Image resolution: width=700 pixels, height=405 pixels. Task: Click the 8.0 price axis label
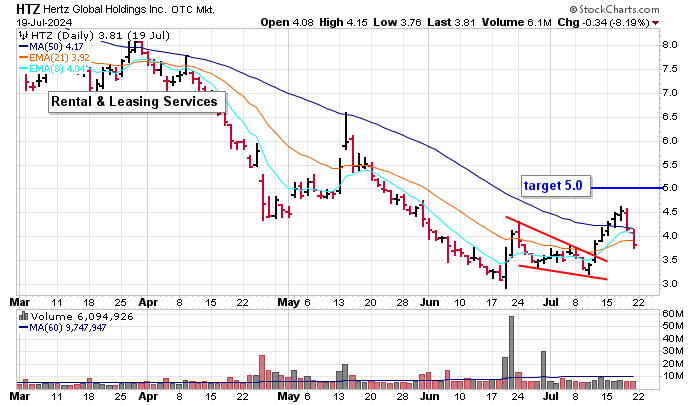click(670, 45)
